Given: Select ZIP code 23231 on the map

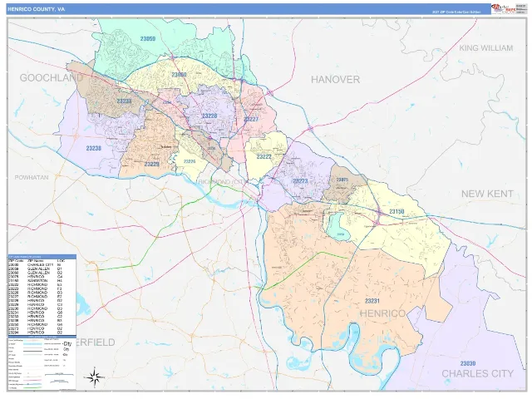Looking at the screenshot, I should pyautogui.click(x=372, y=301).
